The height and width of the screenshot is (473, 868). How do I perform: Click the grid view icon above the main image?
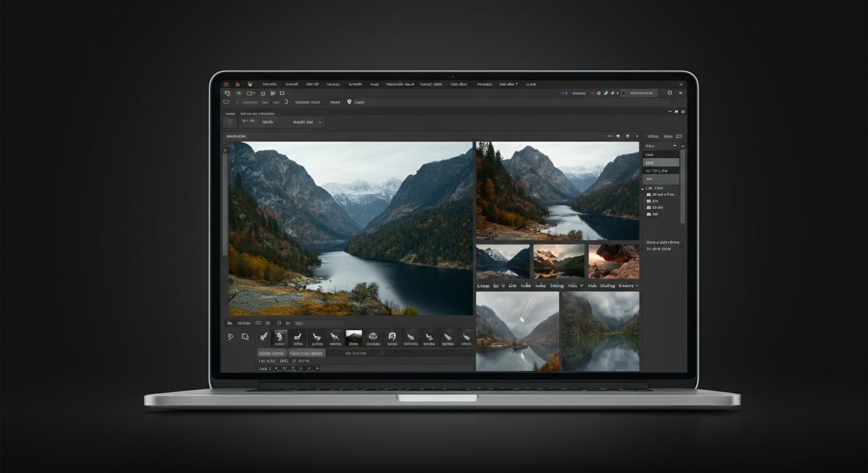pos(230,122)
